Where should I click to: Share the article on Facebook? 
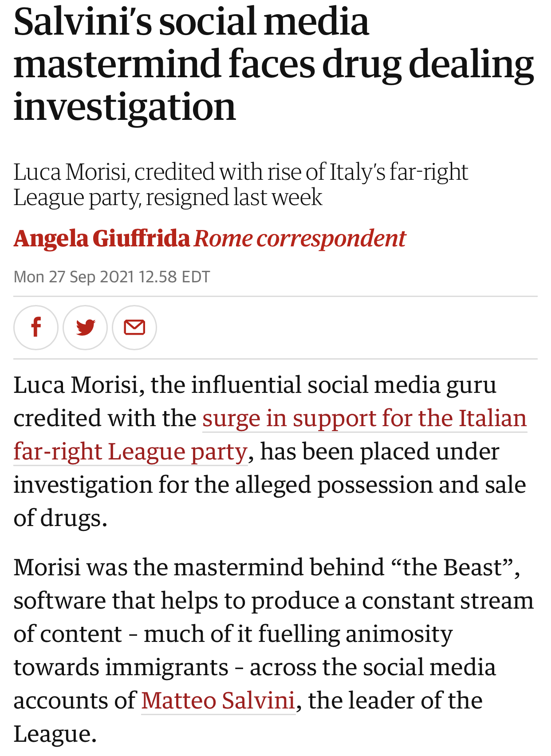point(36,328)
